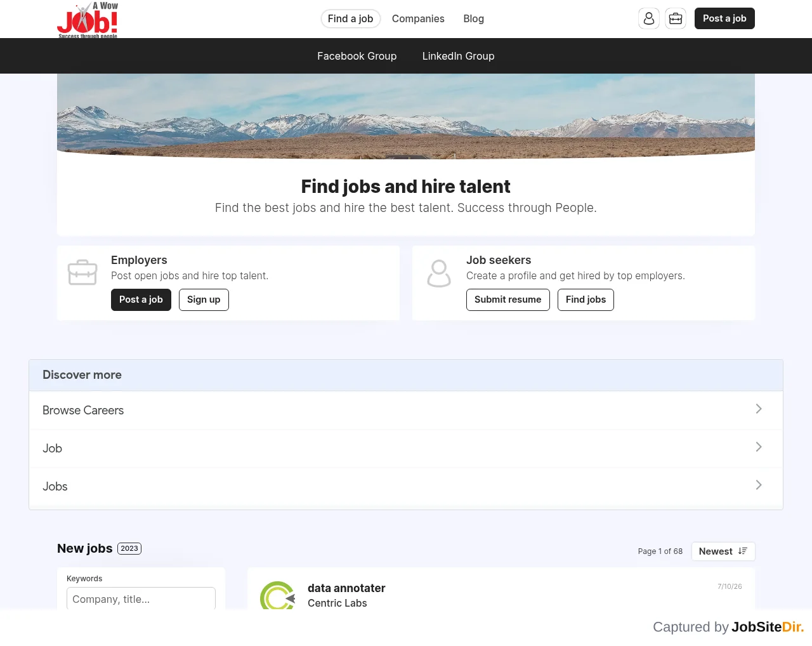This screenshot has width=812, height=646.
Task: Click the Sign up button
Action: 204,300
